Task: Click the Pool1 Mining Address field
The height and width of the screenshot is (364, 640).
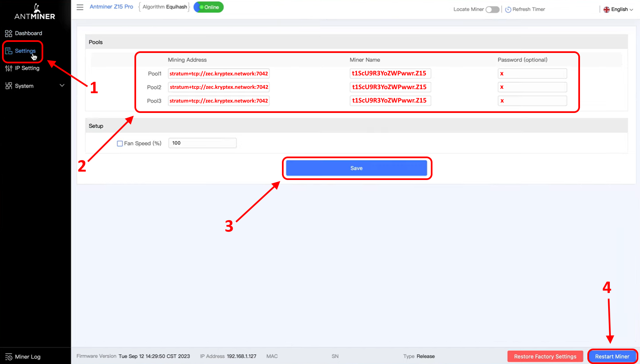Action: tap(219, 73)
